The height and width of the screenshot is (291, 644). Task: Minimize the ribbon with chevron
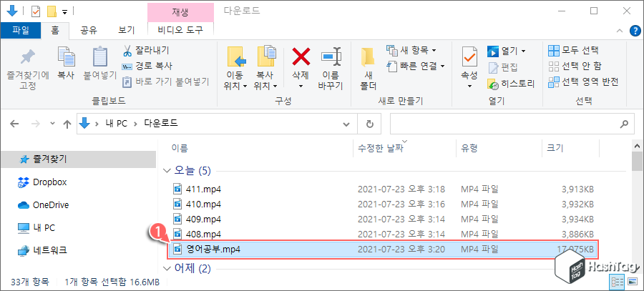tap(620, 30)
